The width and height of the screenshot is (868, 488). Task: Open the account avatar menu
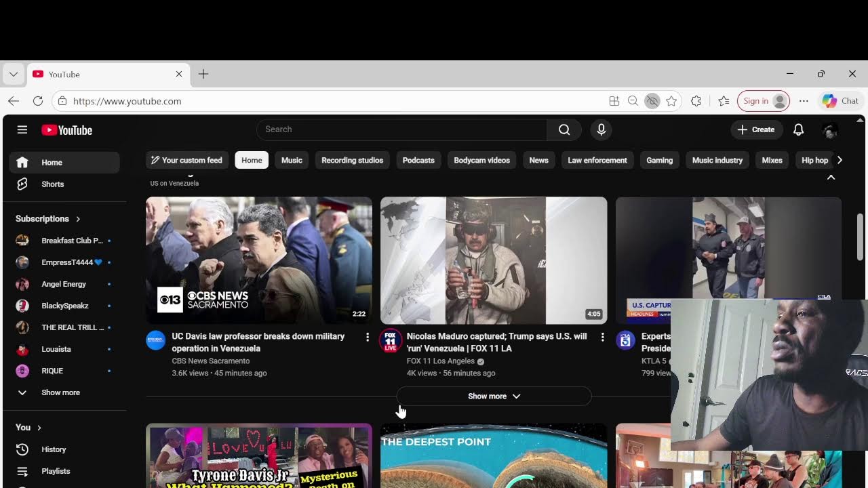pyautogui.click(x=829, y=129)
